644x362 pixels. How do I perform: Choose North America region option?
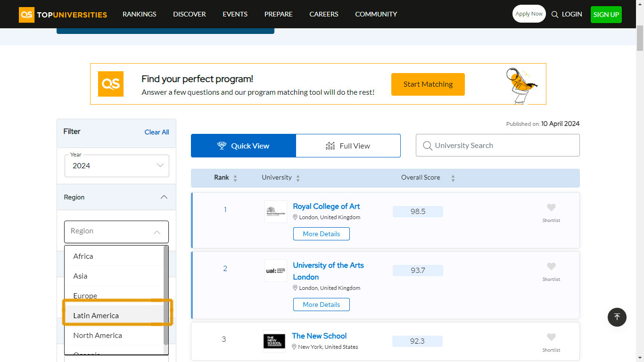click(x=114, y=335)
